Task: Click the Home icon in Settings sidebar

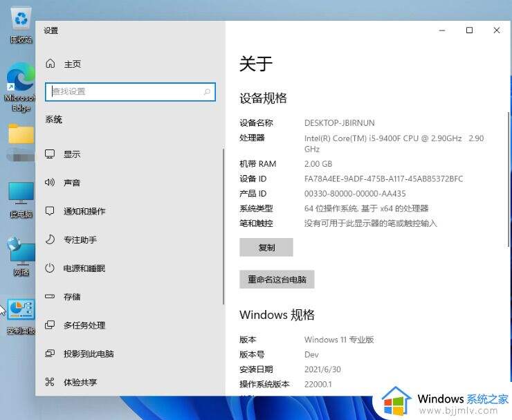Action: coord(50,64)
